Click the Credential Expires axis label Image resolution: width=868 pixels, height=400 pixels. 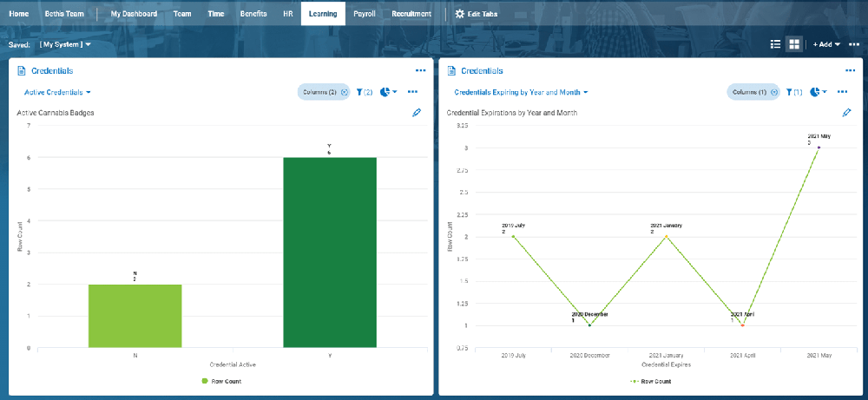pyautogui.click(x=666, y=365)
